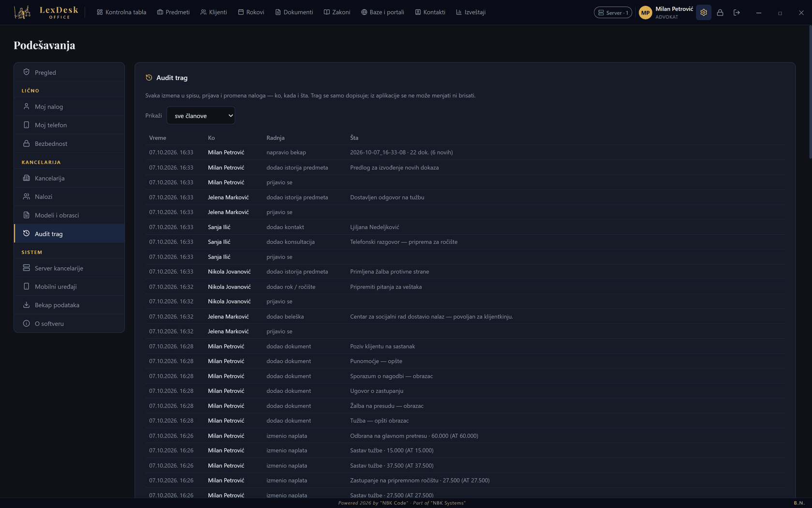Click the Bekap podataka download icon
The height and width of the screenshot is (508, 812).
(x=27, y=305)
